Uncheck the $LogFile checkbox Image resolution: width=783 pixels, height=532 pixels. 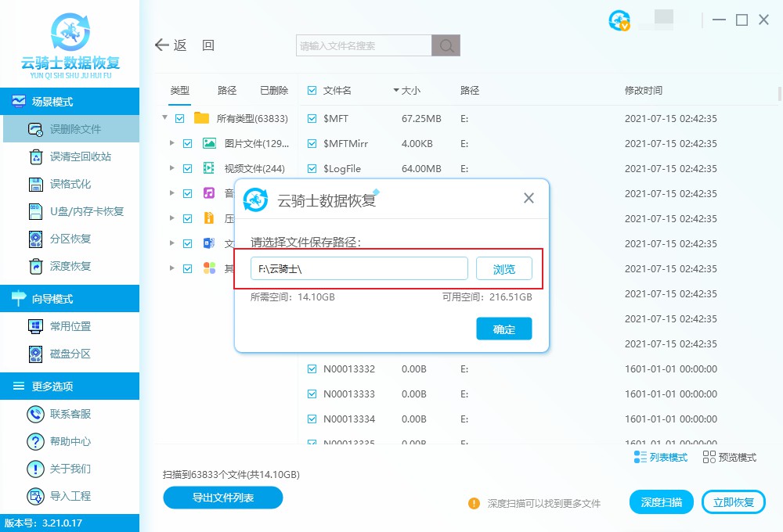point(312,169)
